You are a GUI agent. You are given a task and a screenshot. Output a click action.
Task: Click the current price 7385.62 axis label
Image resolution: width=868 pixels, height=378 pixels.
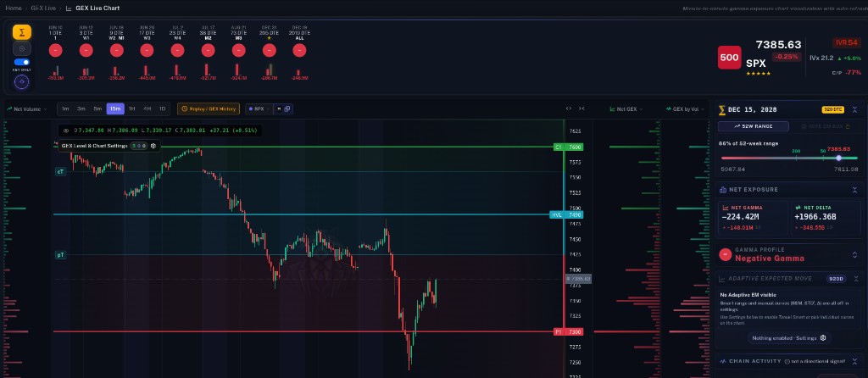point(578,279)
